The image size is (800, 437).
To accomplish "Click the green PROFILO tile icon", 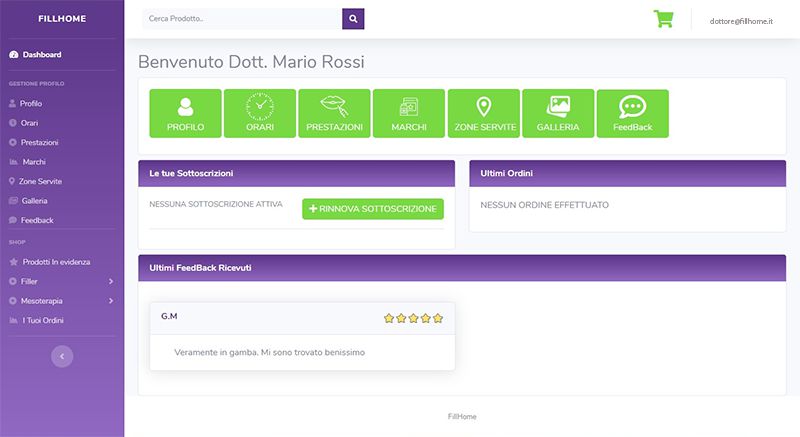I will (x=185, y=113).
